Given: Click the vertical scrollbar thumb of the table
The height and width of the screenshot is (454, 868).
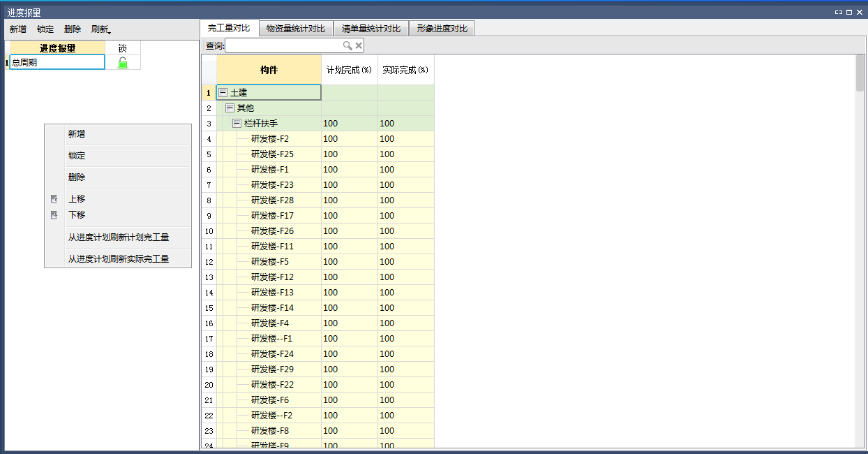Looking at the screenshot, I should click(860, 73).
